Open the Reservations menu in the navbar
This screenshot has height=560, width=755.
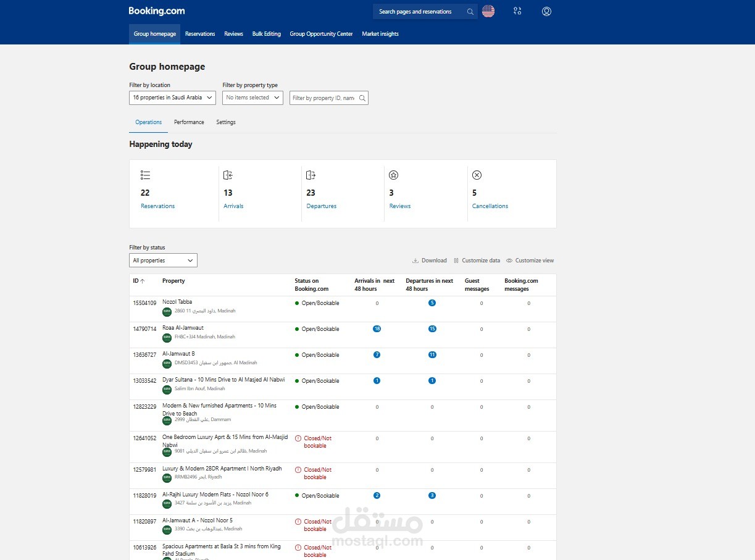[200, 34]
